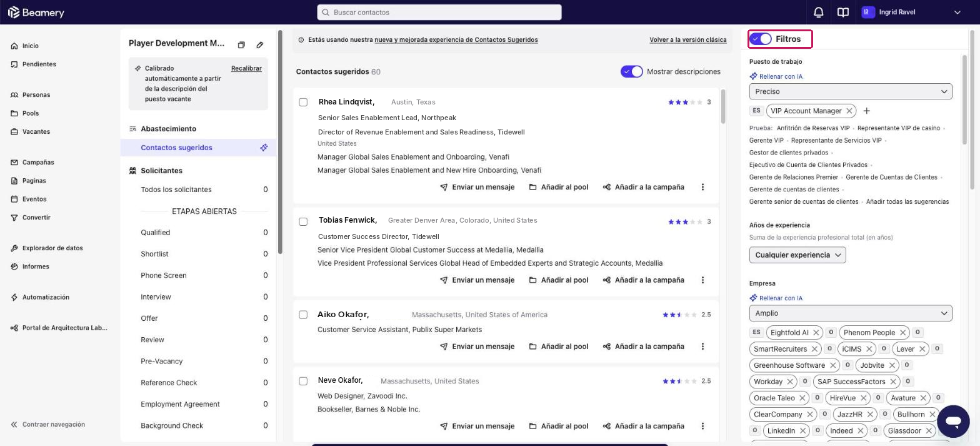Copy vacancy using the duplicate icon

click(x=241, y=45)
